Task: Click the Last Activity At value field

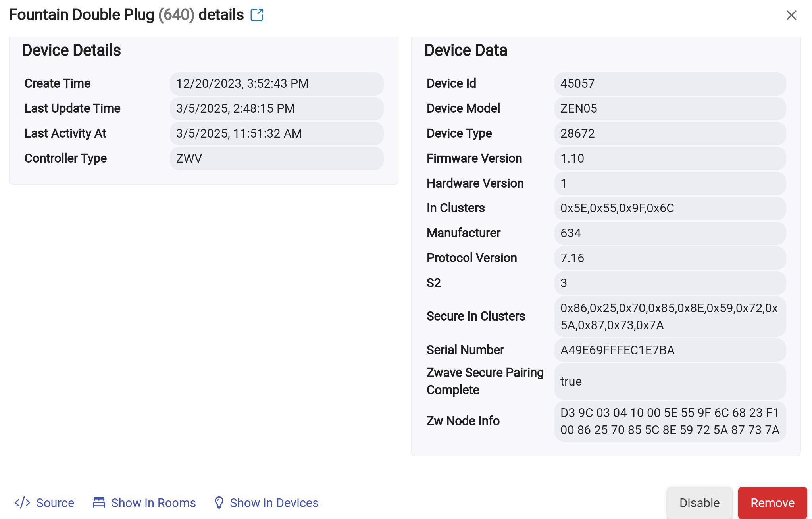Action: pos(276,134)
